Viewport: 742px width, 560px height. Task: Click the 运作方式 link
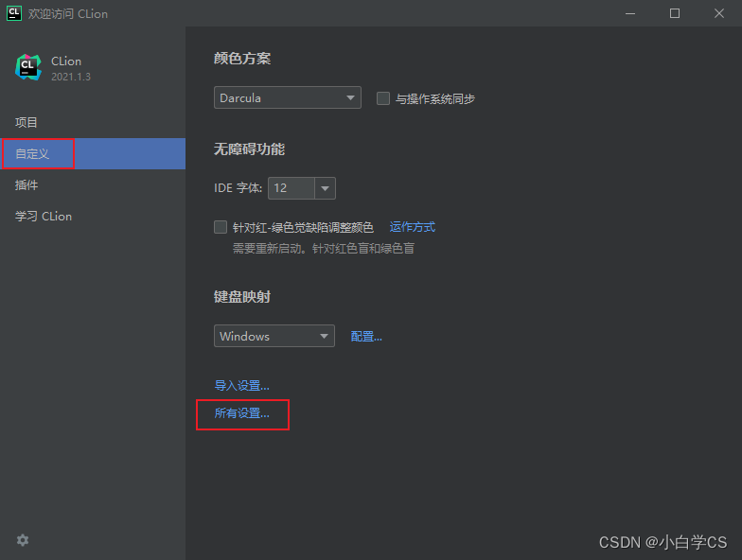pyautogui.click(x=413, y=227)
